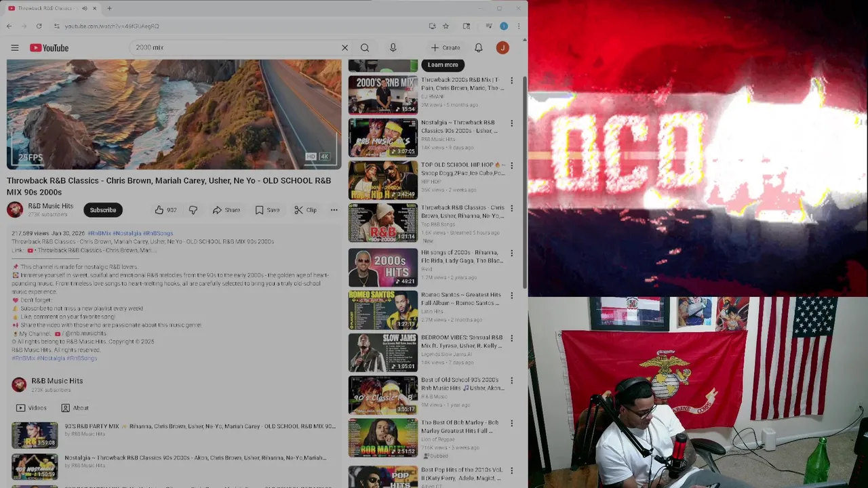
Task: Click the browser address bar URL
Action: tap(112, 26)
